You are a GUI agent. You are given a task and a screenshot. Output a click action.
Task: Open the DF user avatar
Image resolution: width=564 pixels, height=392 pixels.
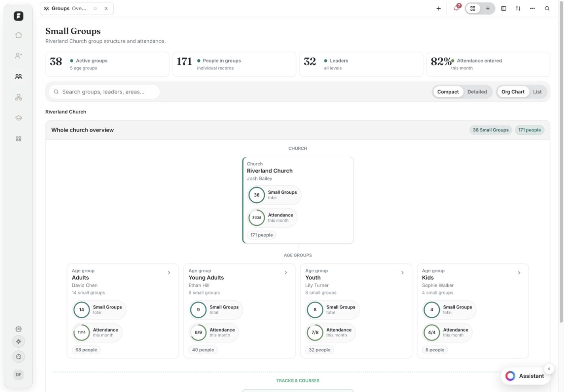19,375
